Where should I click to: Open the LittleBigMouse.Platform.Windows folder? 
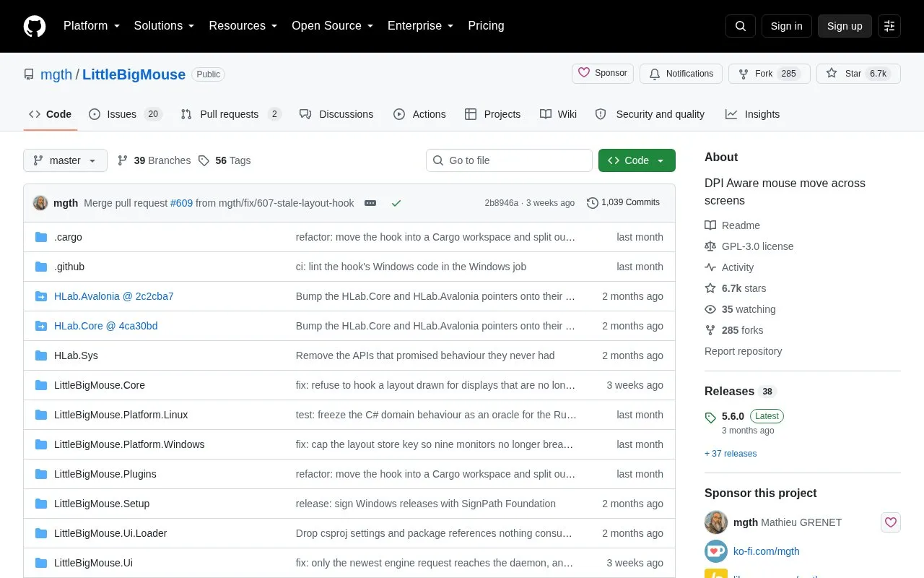pyautogui.click(x=129, y=444)
